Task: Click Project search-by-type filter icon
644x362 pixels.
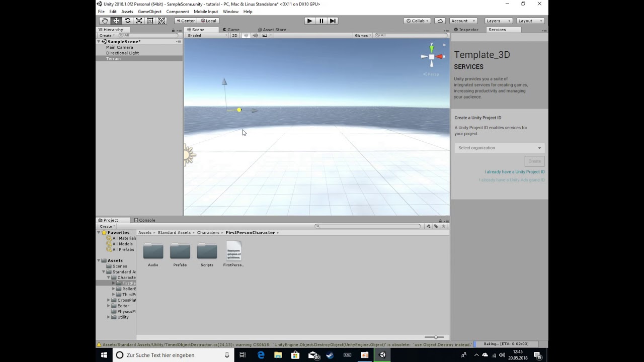Action: (x=428, y=226)
